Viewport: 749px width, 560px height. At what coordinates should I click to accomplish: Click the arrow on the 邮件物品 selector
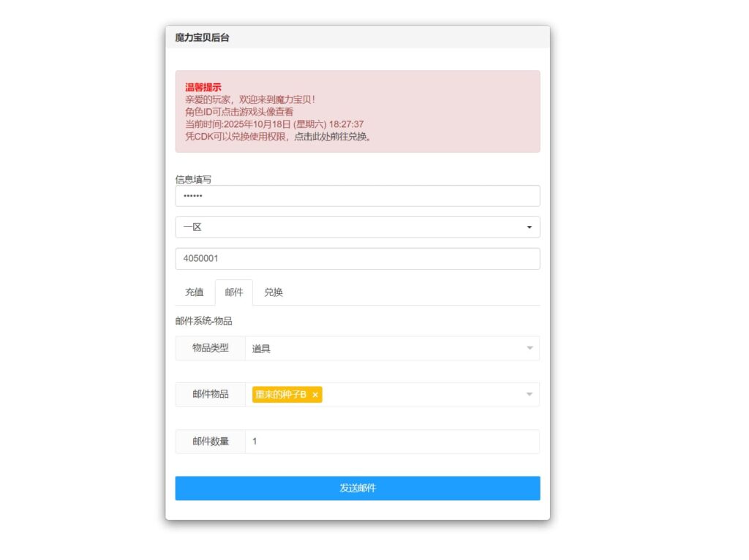529,394
